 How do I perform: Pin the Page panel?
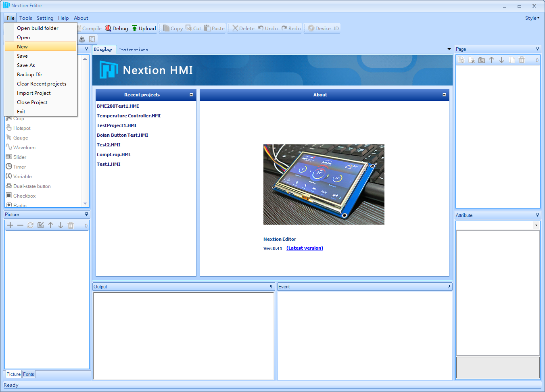tap(537, 49)
